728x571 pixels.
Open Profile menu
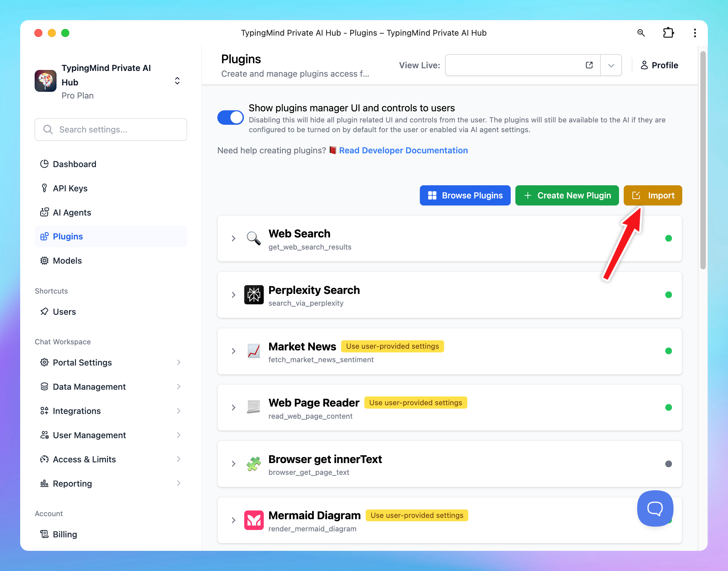(659, 65)
